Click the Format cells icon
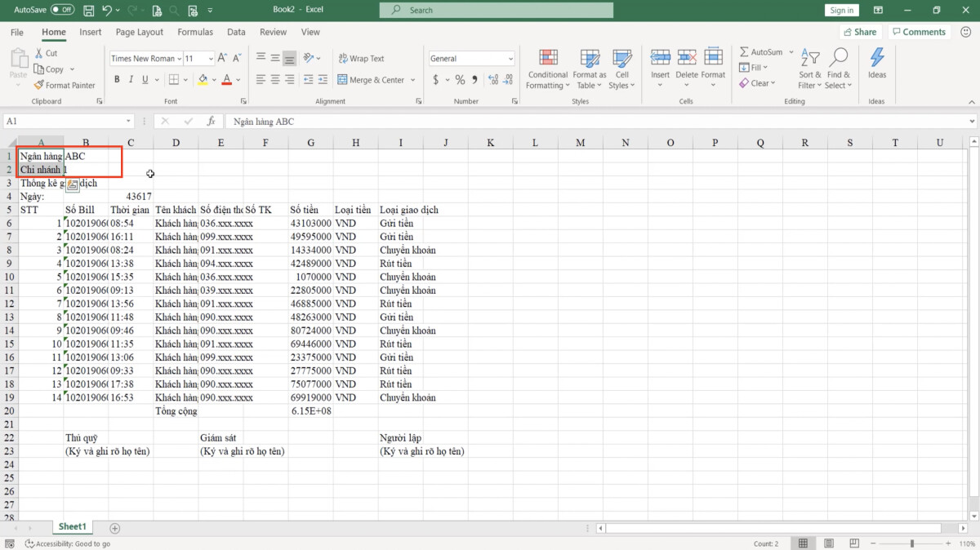The image size is (980, 550). (713, 58)
